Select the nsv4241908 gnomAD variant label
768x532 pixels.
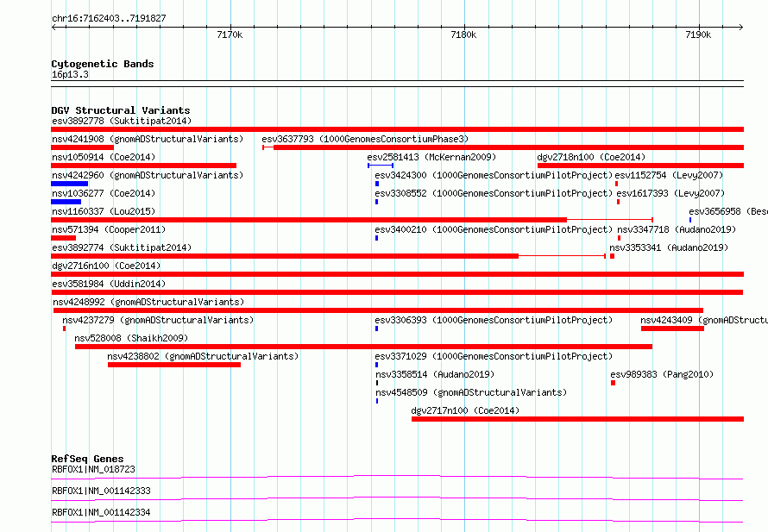coord(148,139)
